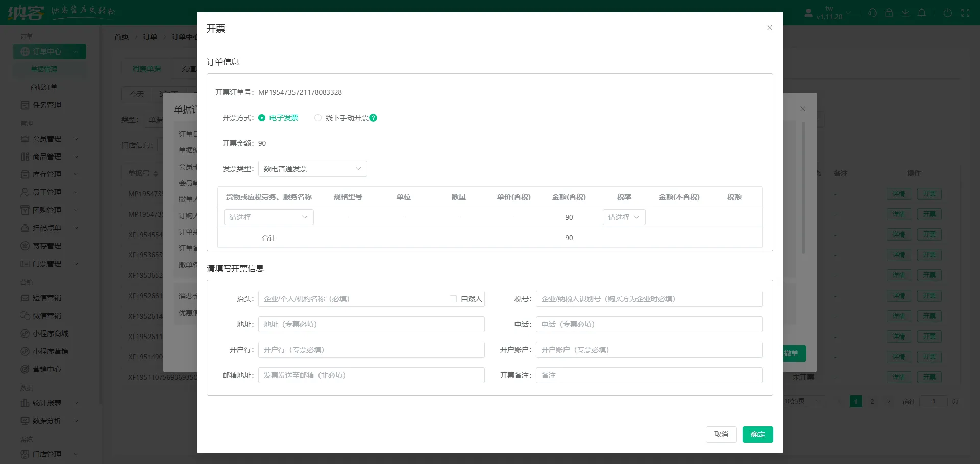
Task: Select the 电子发票 radio button
Action: click(x=262, y=118)
